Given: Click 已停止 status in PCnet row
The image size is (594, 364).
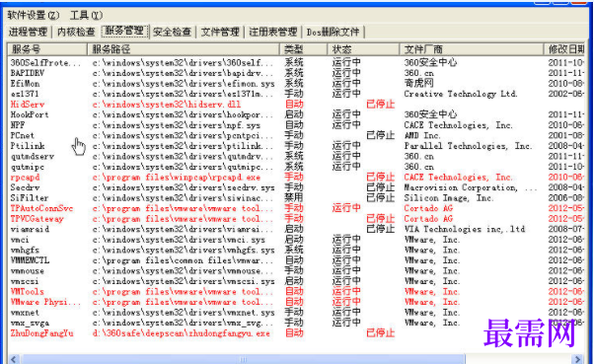Looking at the screenshot, I should click(380, 135).
